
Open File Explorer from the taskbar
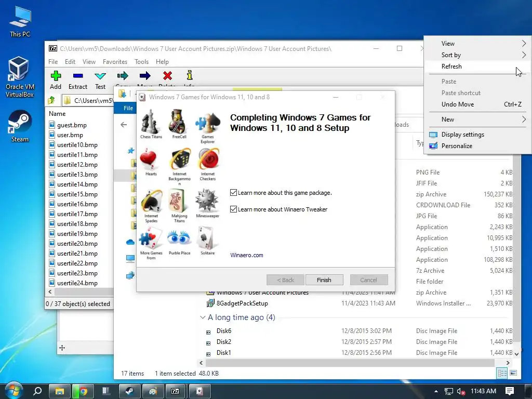[60, 392]
